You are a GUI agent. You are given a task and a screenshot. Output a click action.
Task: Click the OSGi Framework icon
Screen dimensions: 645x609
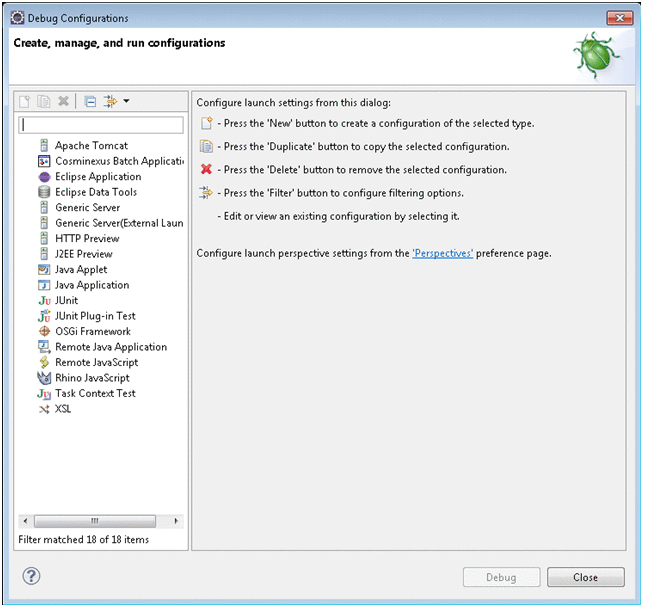[x=44, y=331]
